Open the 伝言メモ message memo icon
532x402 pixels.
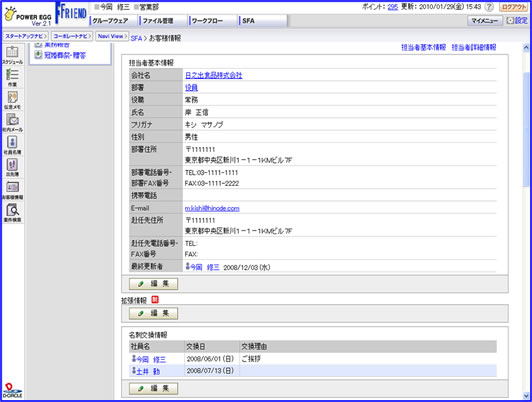coord(12,100)
